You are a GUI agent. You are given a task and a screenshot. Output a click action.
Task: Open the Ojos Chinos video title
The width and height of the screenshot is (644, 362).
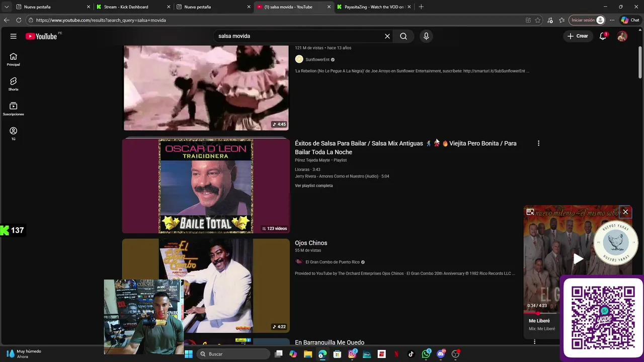311,243
